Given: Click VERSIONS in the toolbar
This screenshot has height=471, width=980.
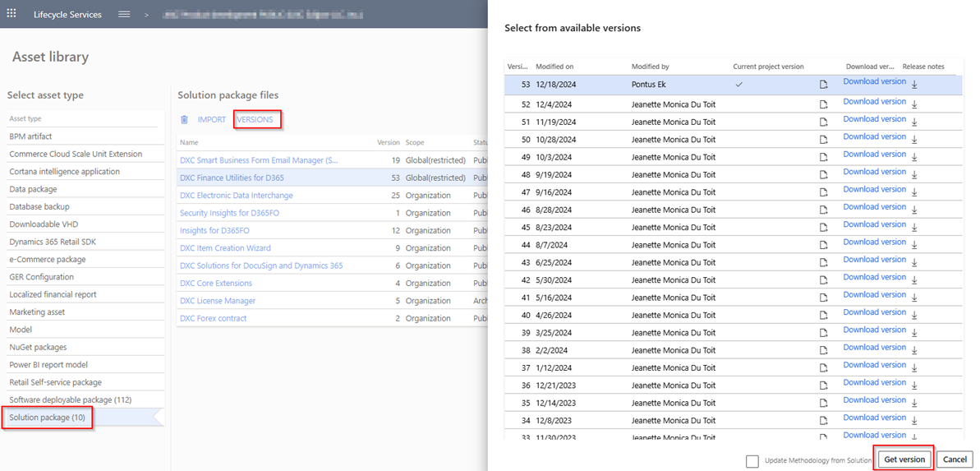Looking at the screenshot, I should 255,119.
